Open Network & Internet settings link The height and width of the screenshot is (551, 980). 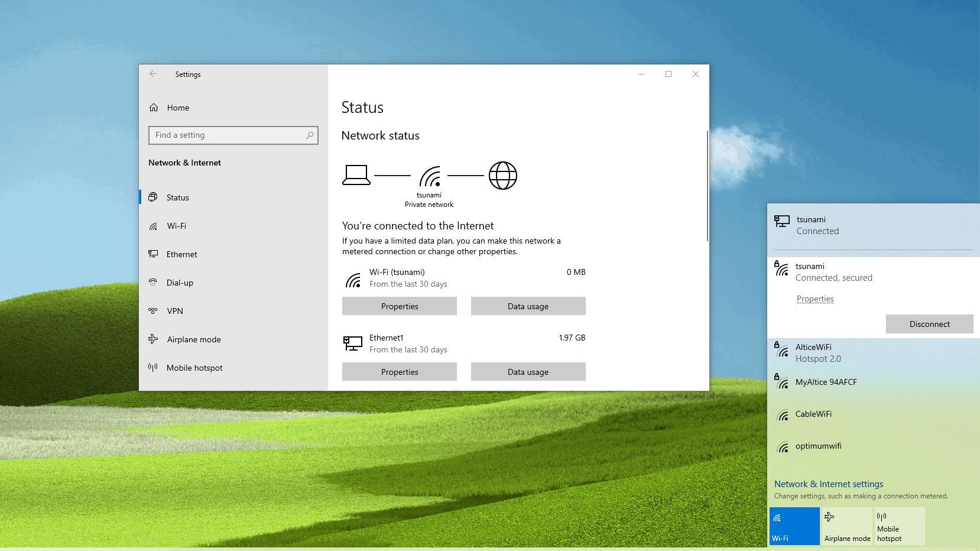click(x=829, y=484)
